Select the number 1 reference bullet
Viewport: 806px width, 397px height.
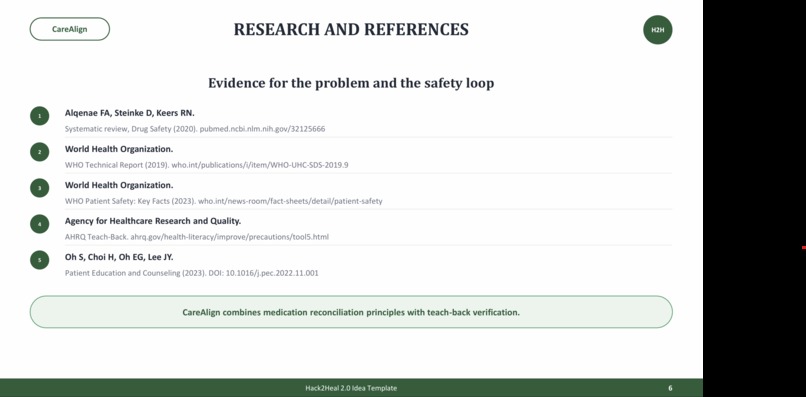pos(40,116)
